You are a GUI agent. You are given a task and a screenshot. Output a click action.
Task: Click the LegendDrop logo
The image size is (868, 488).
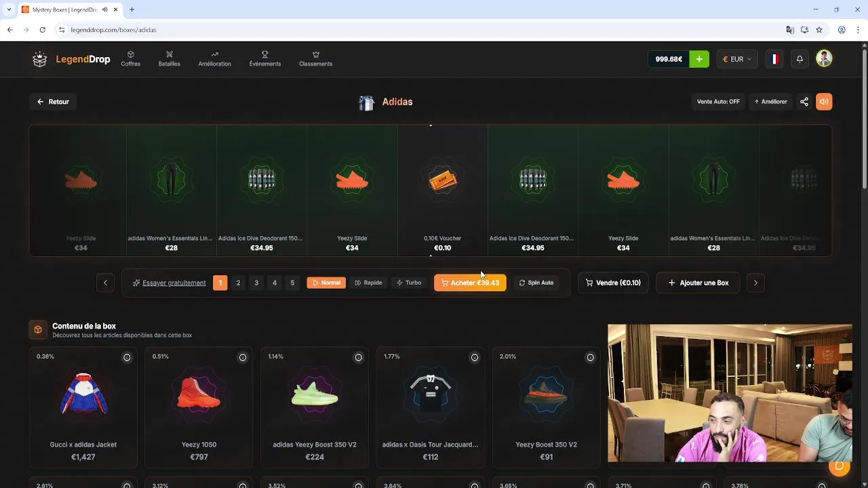(71, 60)
